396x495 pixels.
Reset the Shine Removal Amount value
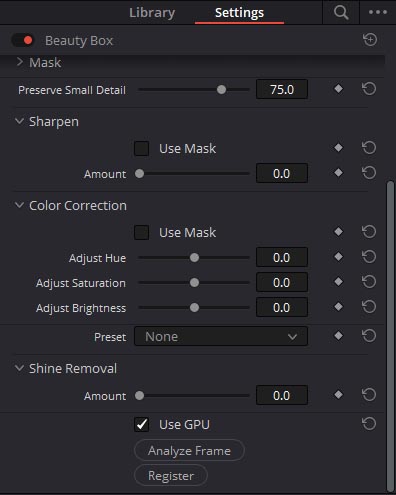[369, 395]
